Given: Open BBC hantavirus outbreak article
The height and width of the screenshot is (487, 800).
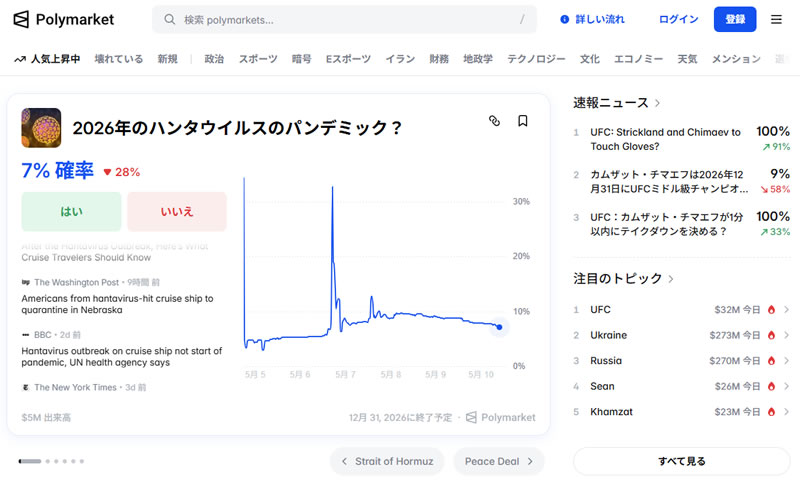Looking at the screenshot, I should click(x=121, y=356).
